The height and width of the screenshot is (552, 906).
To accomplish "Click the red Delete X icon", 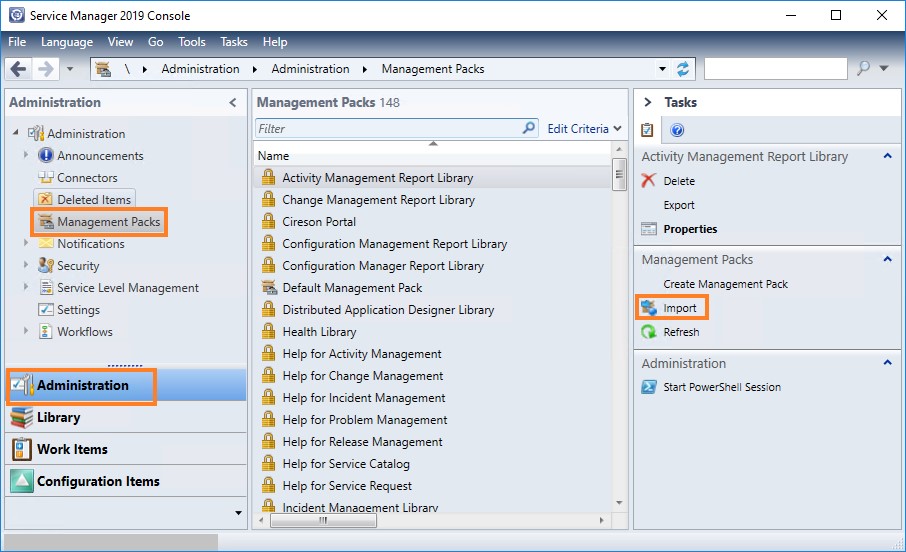I will click(648, 180).
